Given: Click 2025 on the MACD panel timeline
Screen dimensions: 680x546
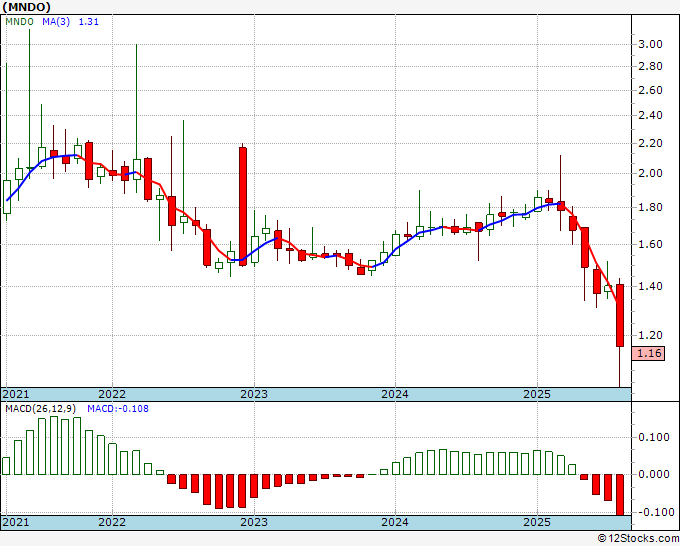Looking at the screenshot, I should [537, 522].
